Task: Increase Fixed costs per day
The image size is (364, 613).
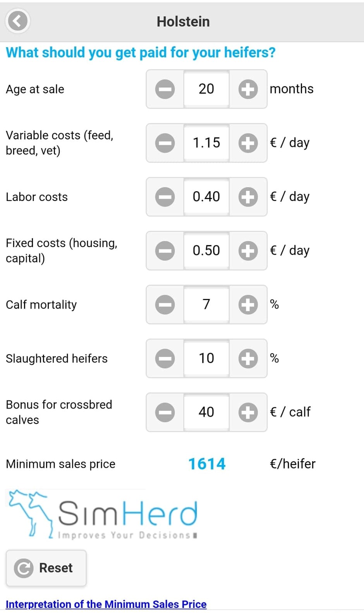Action: coord(248,251)
